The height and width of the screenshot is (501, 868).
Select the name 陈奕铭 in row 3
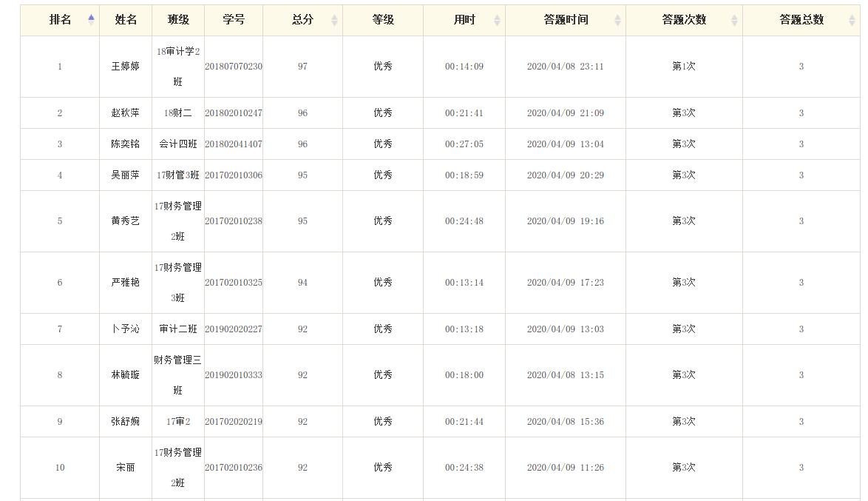[x=126, y=144]
